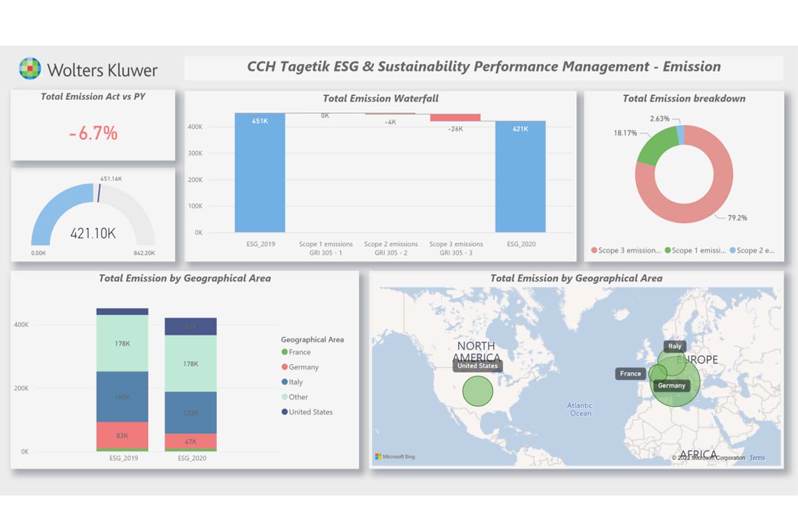Select Germany in Geographical Area legend
The height and width of the screenshot is (532, 798).
coord(303,367)
